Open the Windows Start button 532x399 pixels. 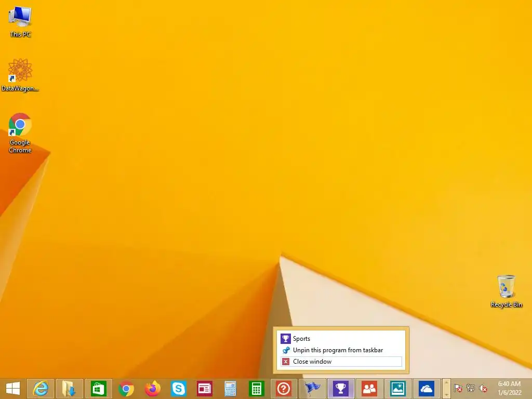tap(13, 389)
